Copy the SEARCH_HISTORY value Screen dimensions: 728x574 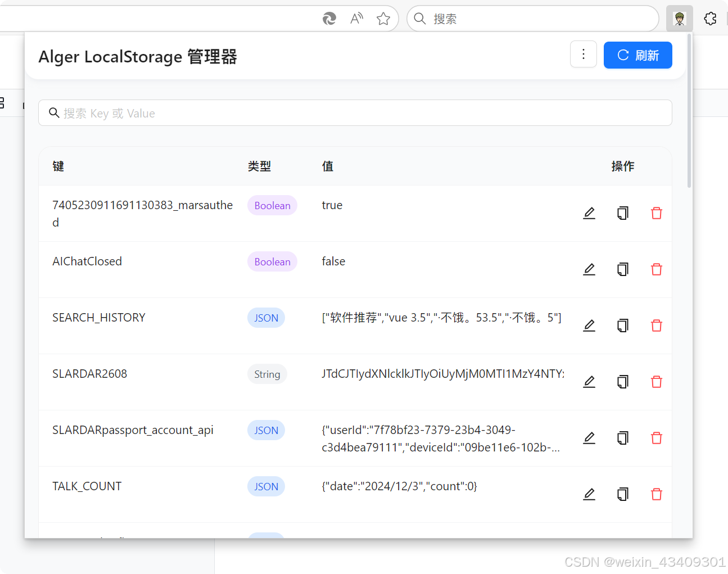(622, 326)
